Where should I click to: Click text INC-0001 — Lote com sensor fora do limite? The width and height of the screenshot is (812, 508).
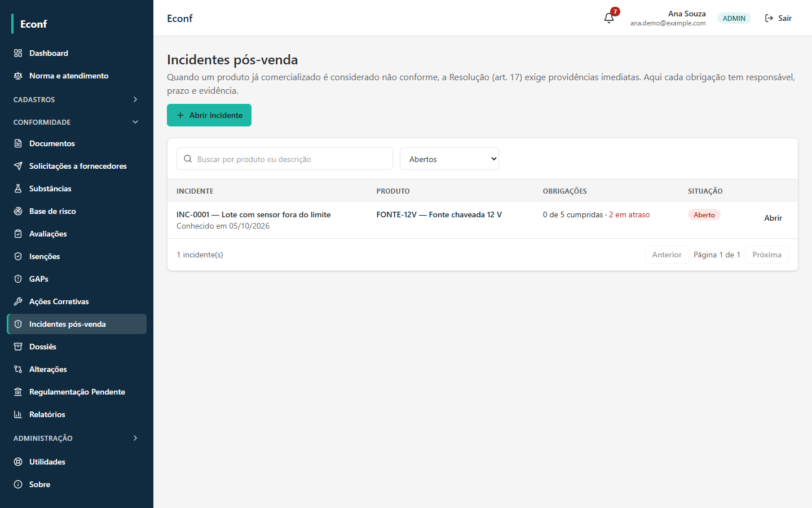coord(254,214)
